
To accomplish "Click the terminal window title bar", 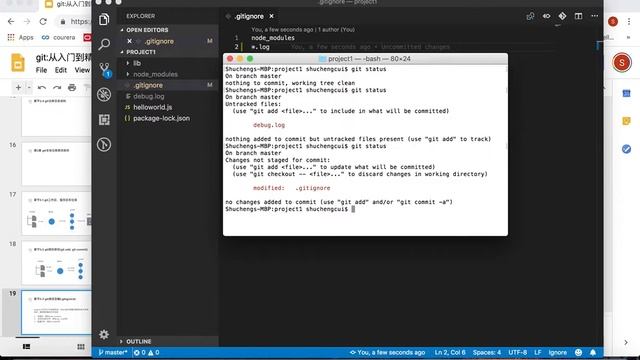I will [365, 59].
